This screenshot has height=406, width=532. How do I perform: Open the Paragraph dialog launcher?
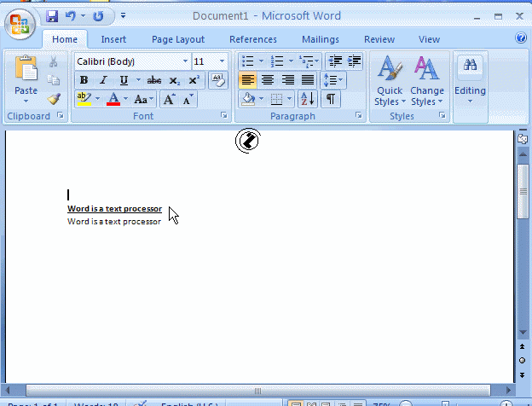[359, 116]
